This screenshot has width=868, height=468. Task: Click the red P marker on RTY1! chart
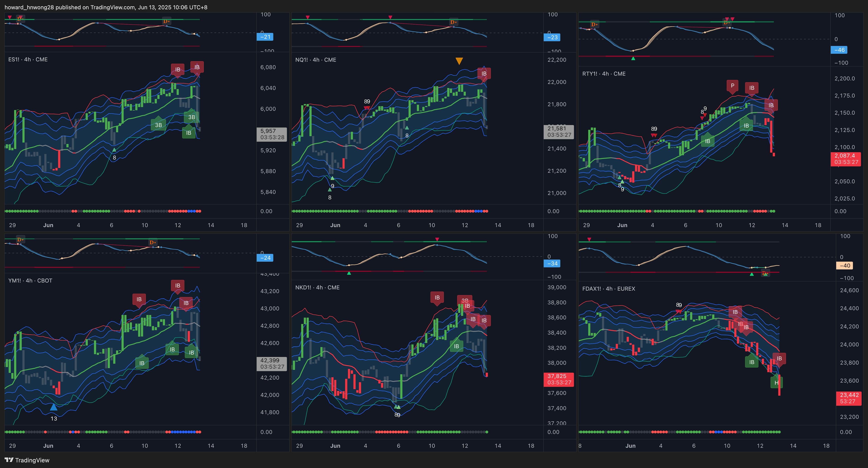[x=732, y=86]
